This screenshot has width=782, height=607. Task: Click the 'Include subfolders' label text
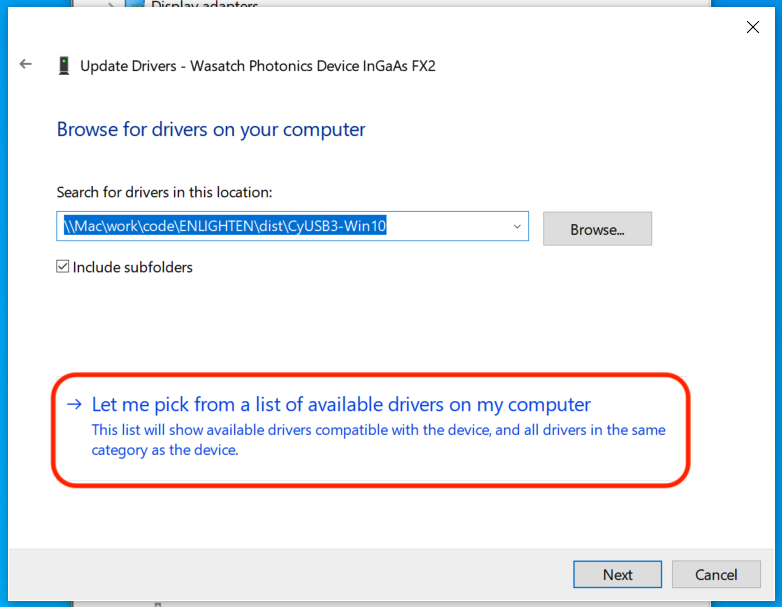pos(132,267)
